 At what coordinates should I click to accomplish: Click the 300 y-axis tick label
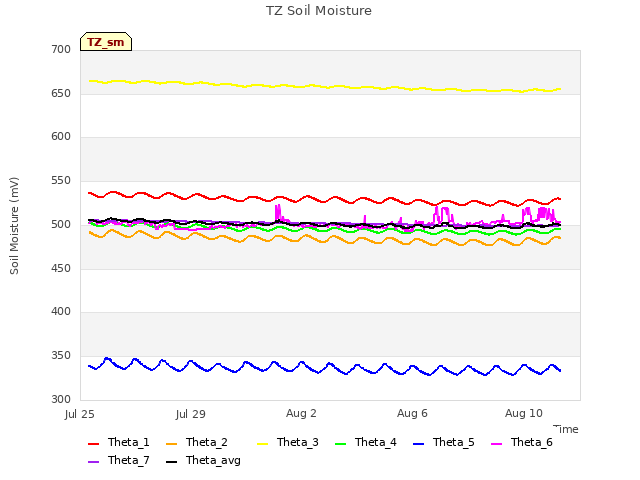tap(61, 399)
